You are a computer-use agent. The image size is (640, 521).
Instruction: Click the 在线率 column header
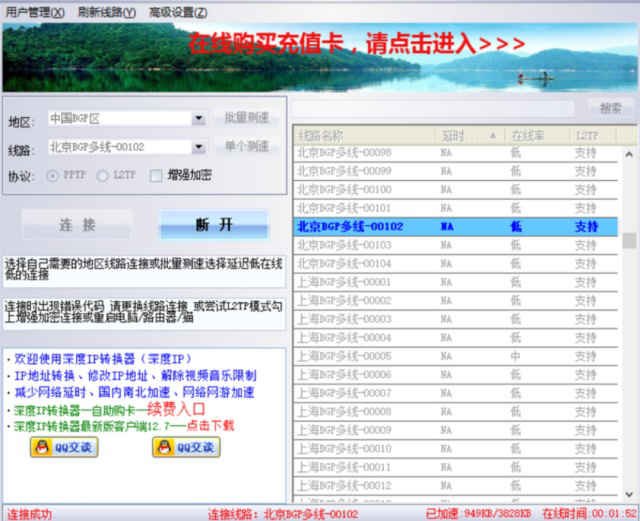click(x=538, y=135)
